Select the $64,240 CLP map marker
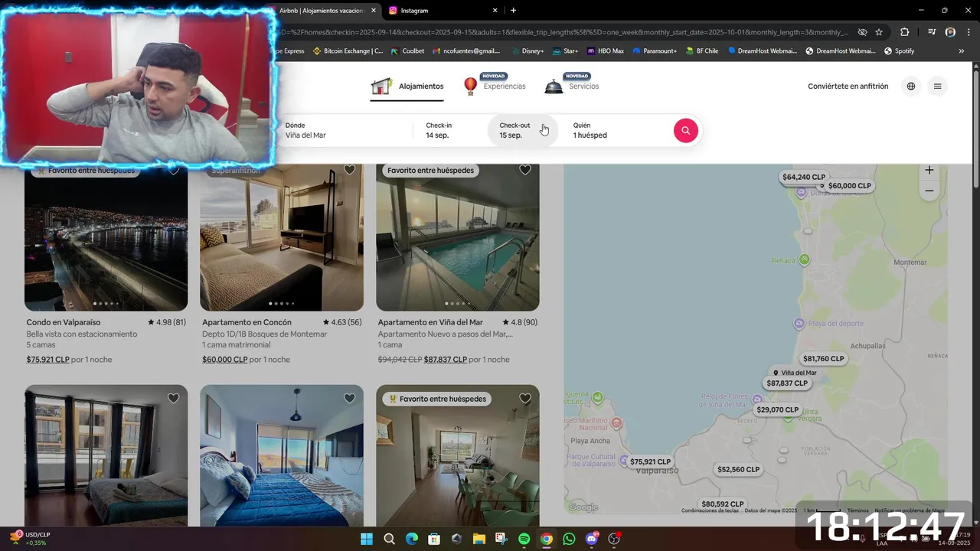 point(803,177)
